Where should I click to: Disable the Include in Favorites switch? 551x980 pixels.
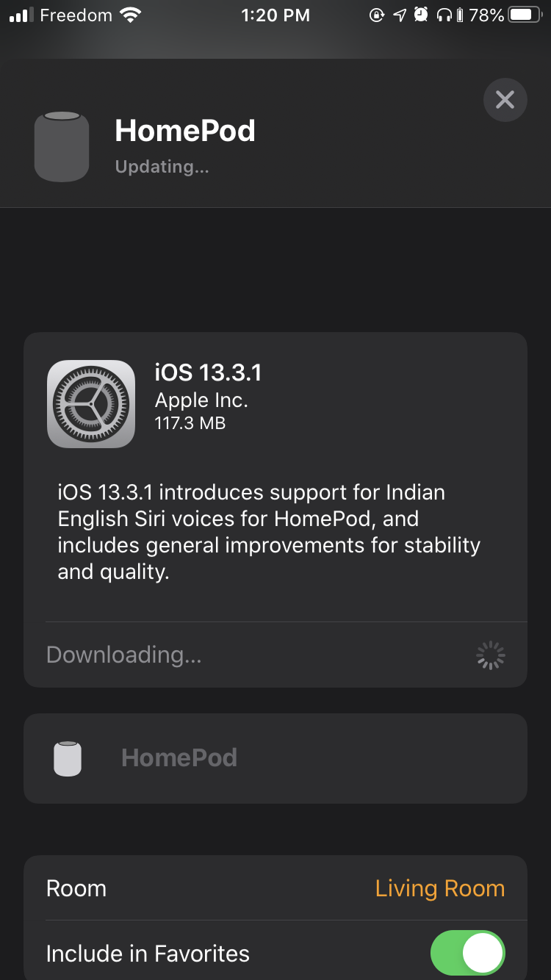468,954
